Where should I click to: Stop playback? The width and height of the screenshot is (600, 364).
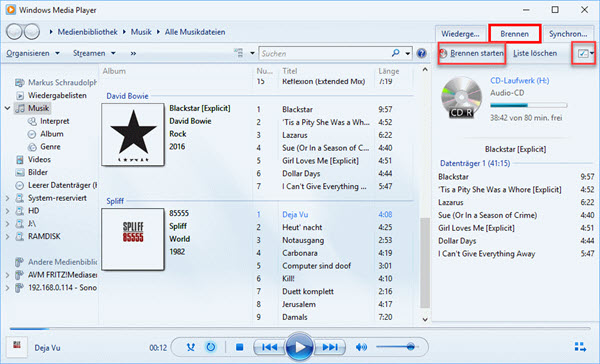240,347
